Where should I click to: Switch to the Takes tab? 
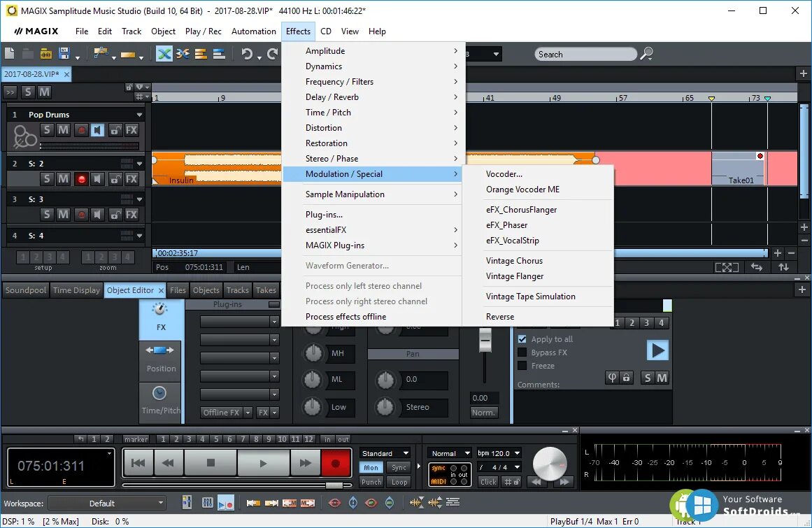[266, 290]
